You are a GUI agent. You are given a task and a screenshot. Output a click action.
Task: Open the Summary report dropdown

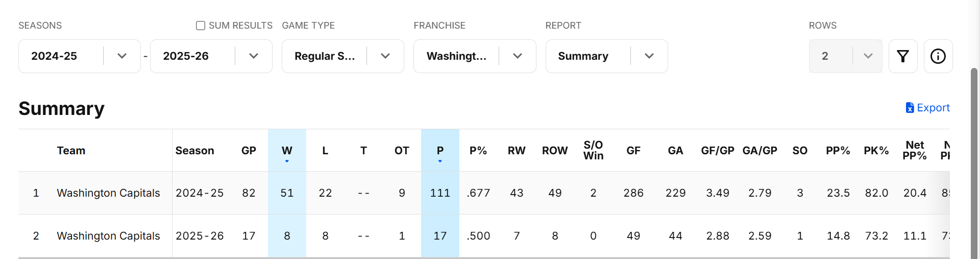(x=649, y=56)
